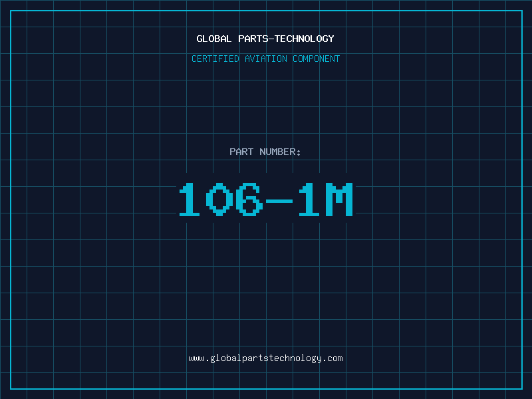Select the word "AVIATION" in the subtitle
The width and height of the screenshot is (532, 399).
click(x=266, y=59)
